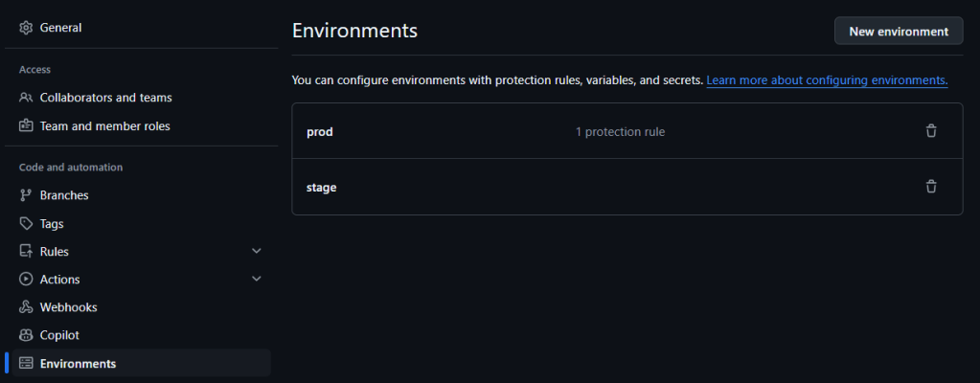Expand the Rules section chevron
The image size is (980, 383).
(256, 251)
